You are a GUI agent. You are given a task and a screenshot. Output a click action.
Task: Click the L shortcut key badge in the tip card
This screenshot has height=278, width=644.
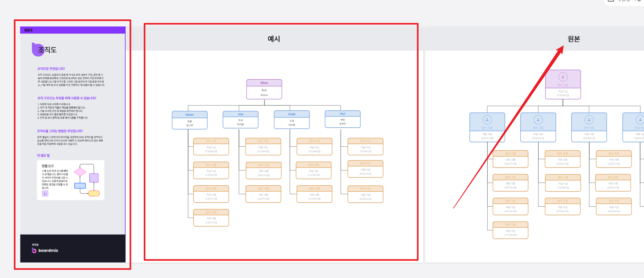pos(45,194)
